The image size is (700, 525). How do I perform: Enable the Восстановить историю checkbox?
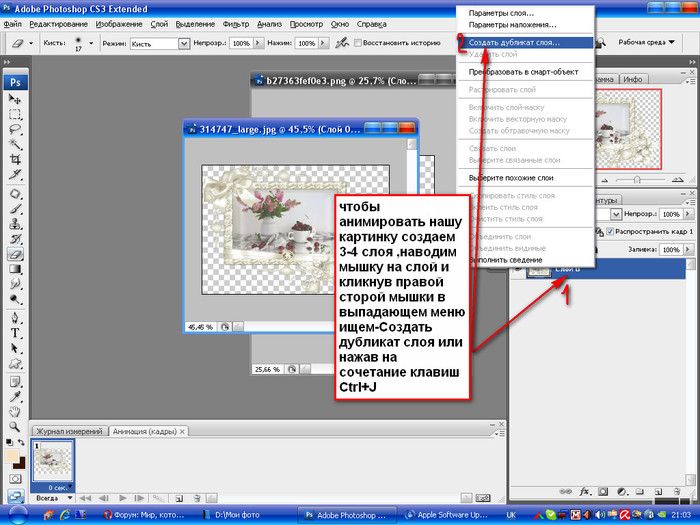coord(359,44)
